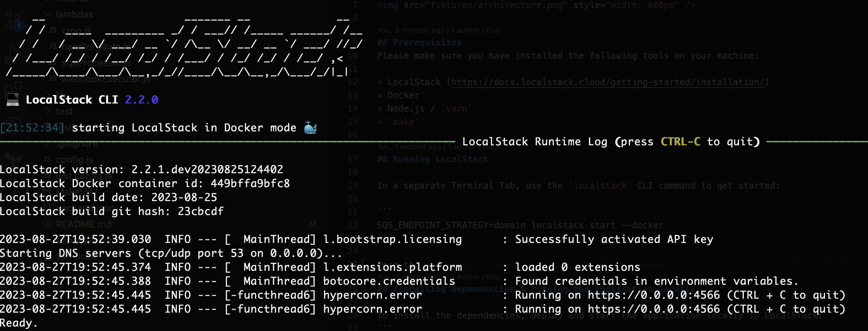
Task: Click 'l.bootstrap.licensing' logger name
Action: pyautogui.click(x=392, y=239)
